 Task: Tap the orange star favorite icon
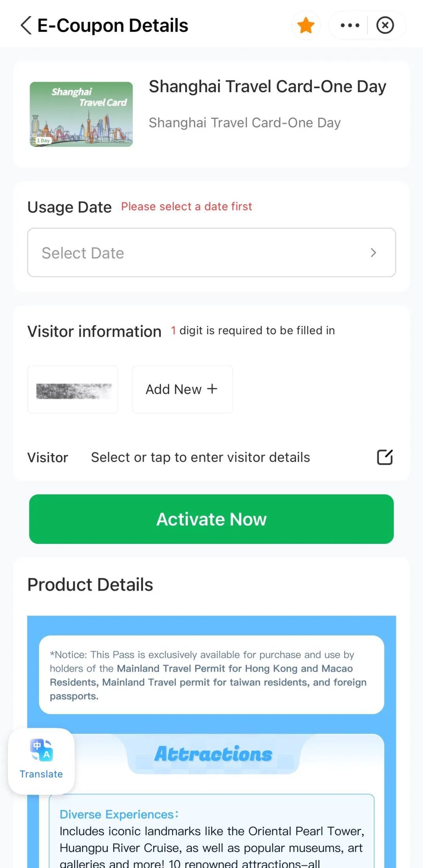[x=306, y=25]
